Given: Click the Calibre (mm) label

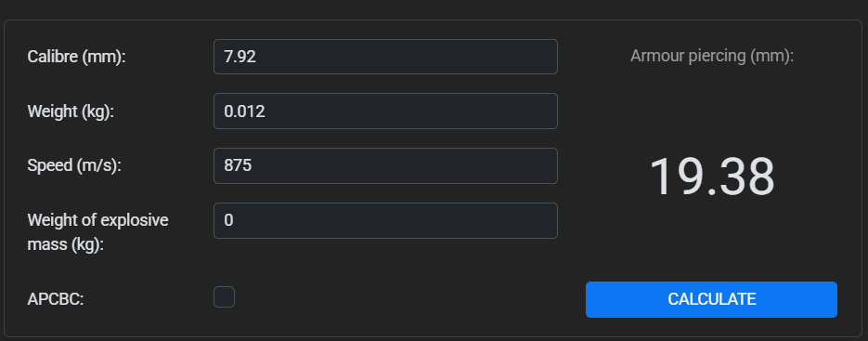Looking at the screenshot, I should point(77,57).
